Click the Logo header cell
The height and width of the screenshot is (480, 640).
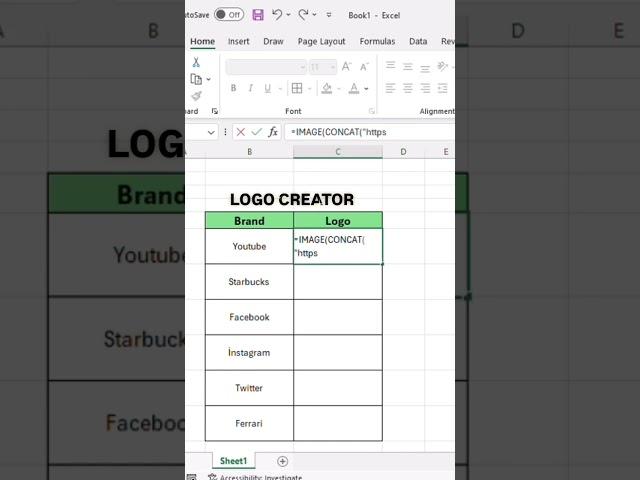tap(338, 221)
